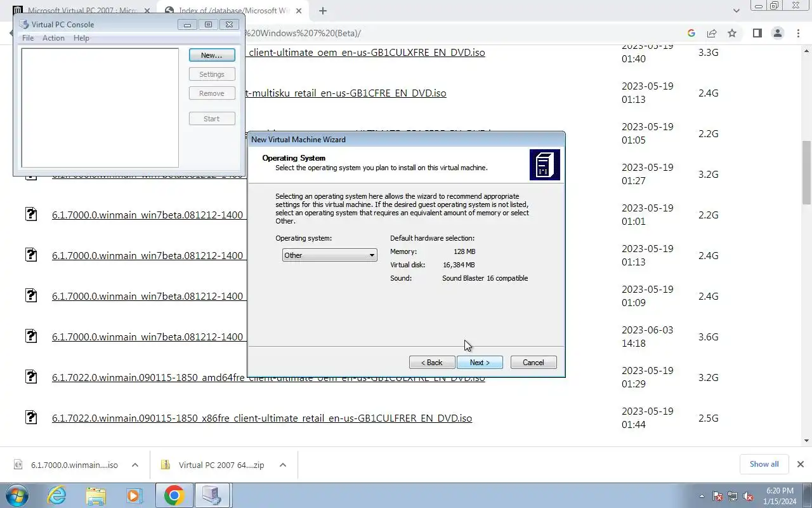Click the Chrome page vertical scrollbar thumb
This screenshot has height=508, width=812.
tap(806, 172)
